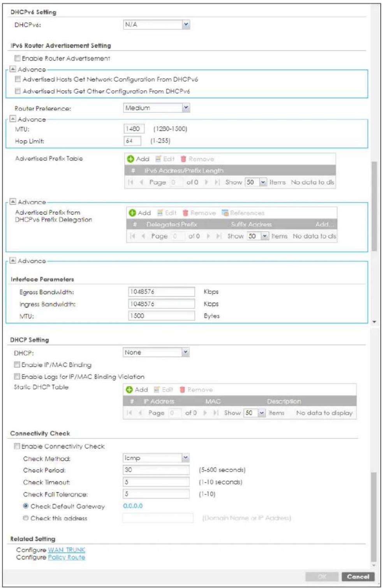Viewport: 382px width, 588px height.
Task: Click the Check this address text field
Action: (158, 518)
